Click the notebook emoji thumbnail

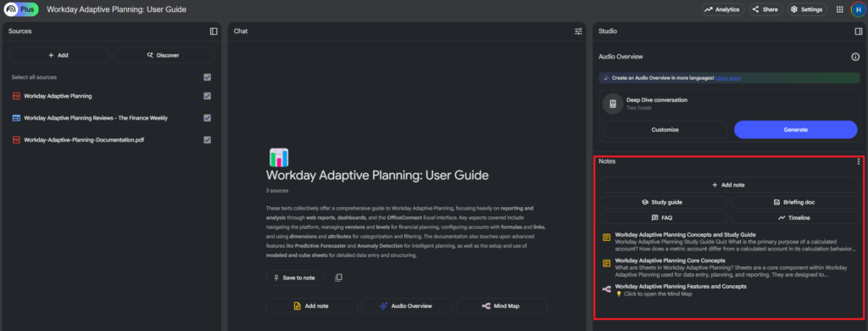280,158
